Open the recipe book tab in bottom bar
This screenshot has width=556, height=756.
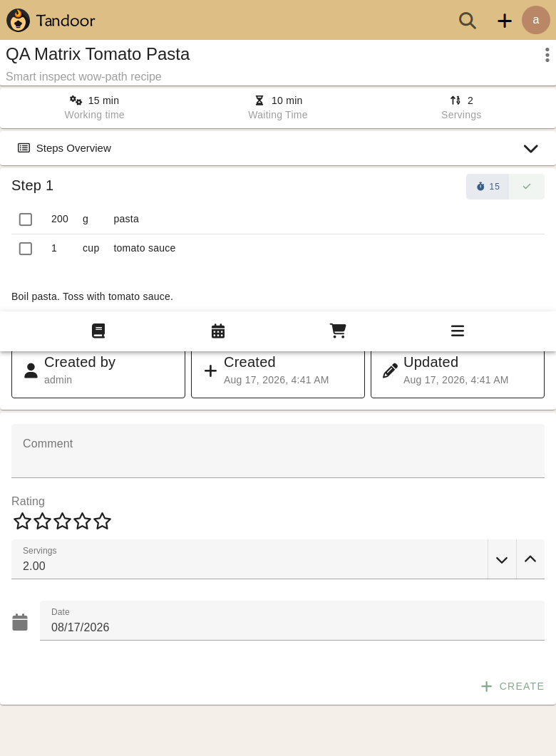[98, 331]
